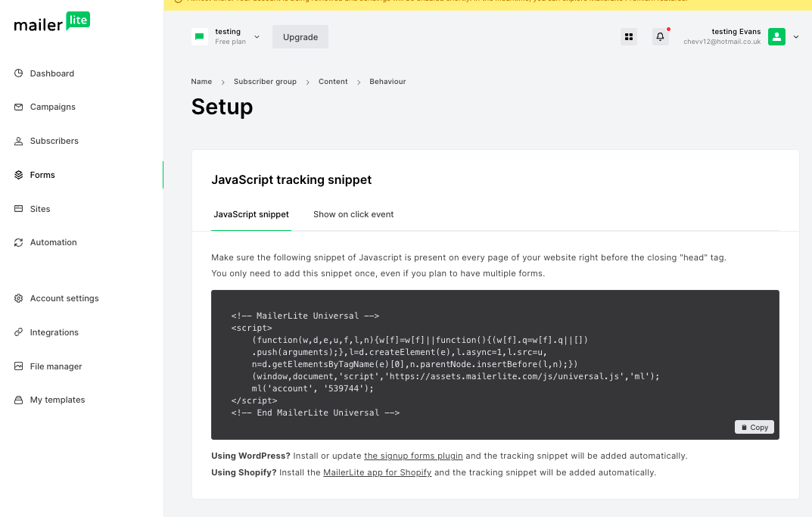Open the signup forms plugin link
Image resolution: width=812 pixels, height=517 pixels.
click(x=413, y=456)
